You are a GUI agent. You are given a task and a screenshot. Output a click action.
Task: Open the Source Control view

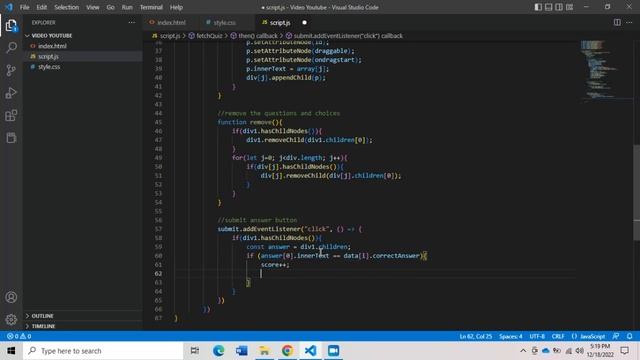[x=11, y=70]
